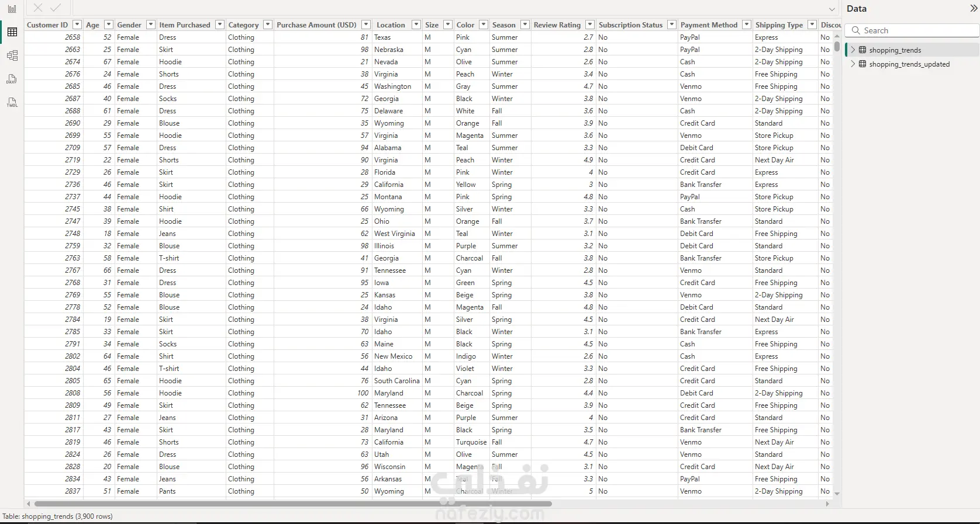Open Review Rating column filter dropdown
980x524 pixels.
click(x=590, y=25)
